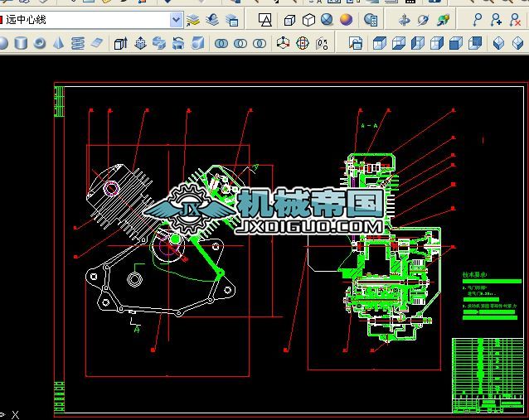Open the 远中心线 layer dropdown arrow
This screenshot has height=420, width=529.
(x=176, y=20)
